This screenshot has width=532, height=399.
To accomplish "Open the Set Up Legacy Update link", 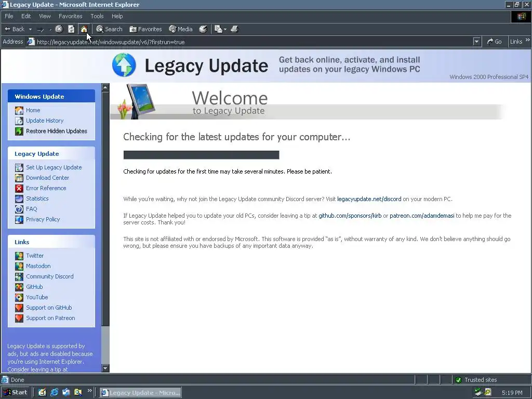I will tap(54, 167).
